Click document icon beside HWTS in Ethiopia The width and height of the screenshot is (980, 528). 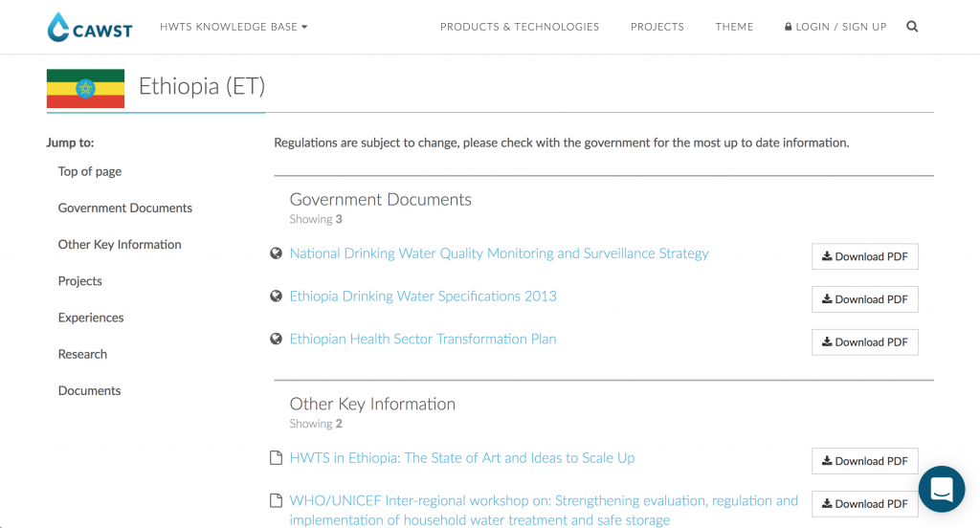click(276, 458)
